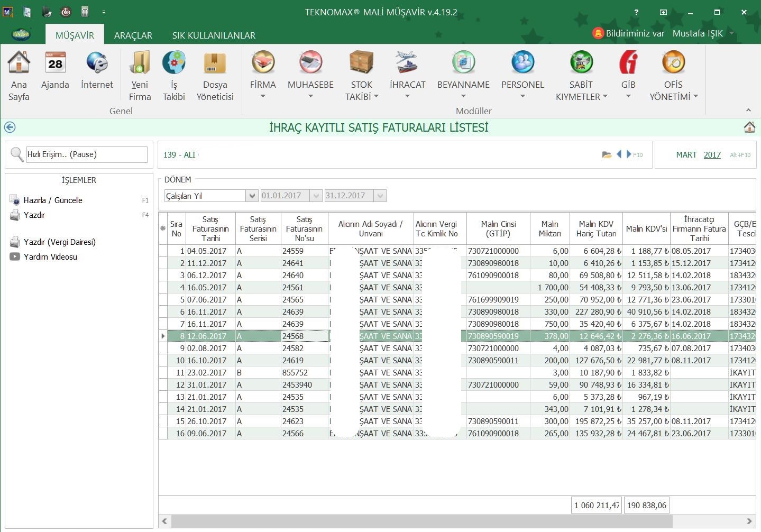The width and height of the screenshot is (761, 532).
Task: Open the end date 31.12.2017 dropdown
Action: (380, 196)
